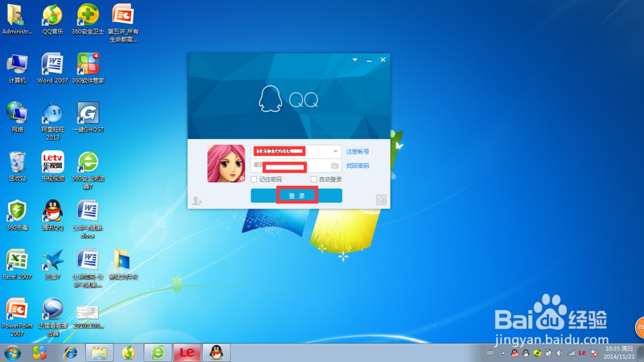The height and width of the screenshot is (362, 644).
Task: Open QR code login in QQ window
Action: coord(381,200)
